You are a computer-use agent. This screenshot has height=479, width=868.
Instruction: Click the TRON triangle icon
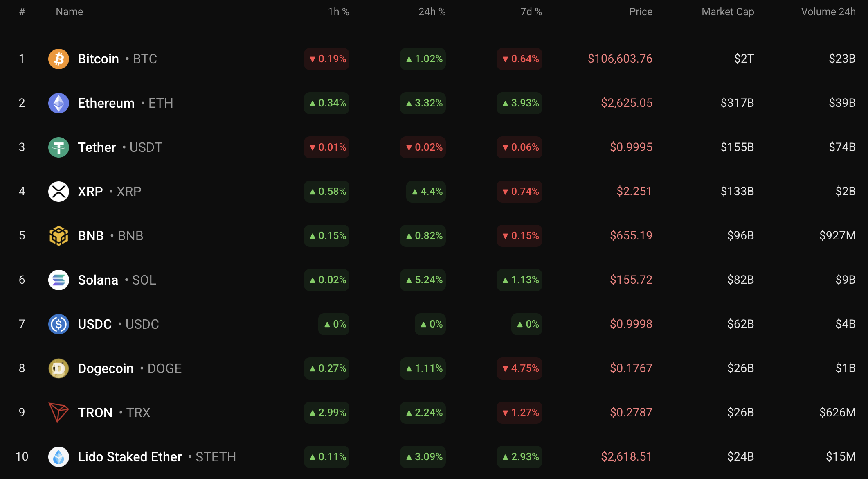[x=58, y=412]
